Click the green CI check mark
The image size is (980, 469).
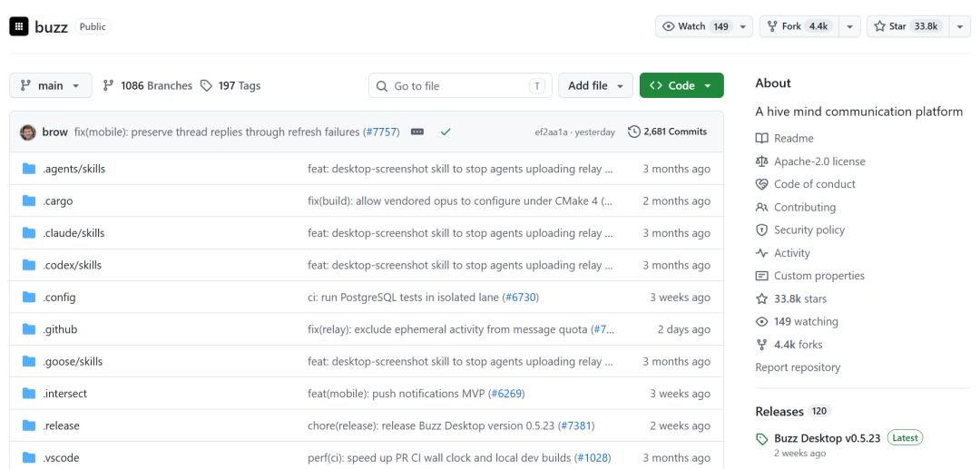pos(445,132)
